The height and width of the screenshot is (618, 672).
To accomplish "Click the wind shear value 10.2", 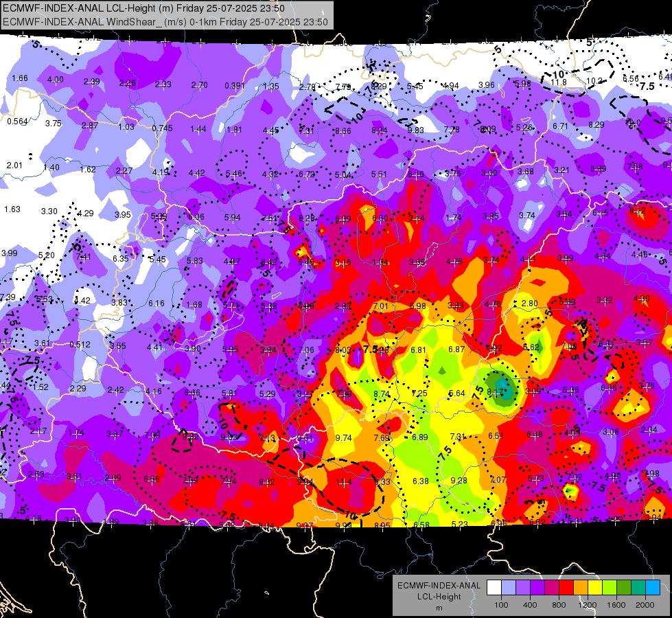I will (x=594, y=80).
